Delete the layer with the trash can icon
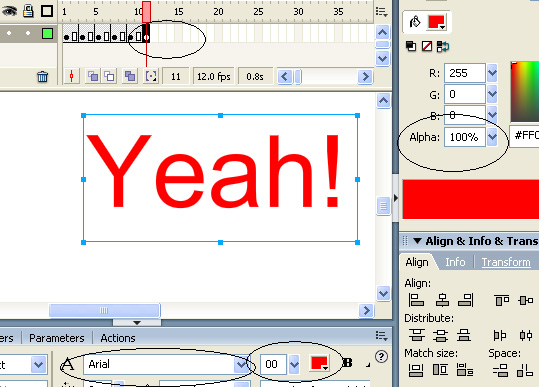Viewport: 539px width, 387px height. 42,76
